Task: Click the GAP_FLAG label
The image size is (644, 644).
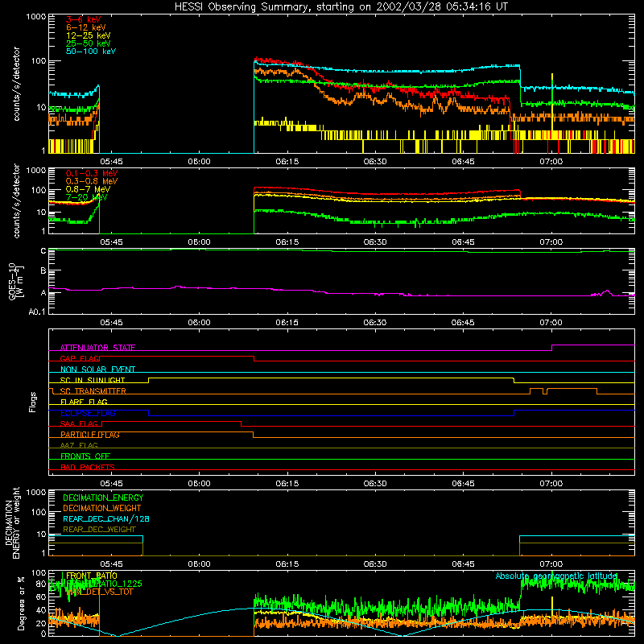Action: coord(80,358)
